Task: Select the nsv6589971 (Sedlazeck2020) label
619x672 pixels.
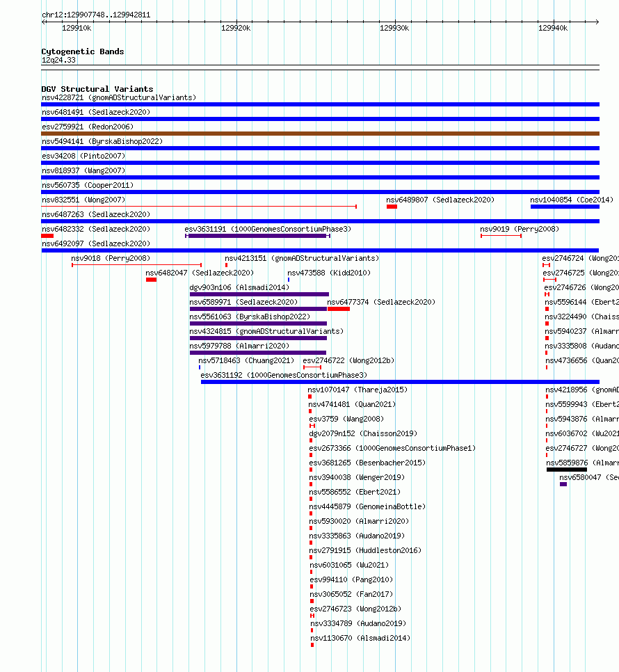Action: tap(243, 302)
